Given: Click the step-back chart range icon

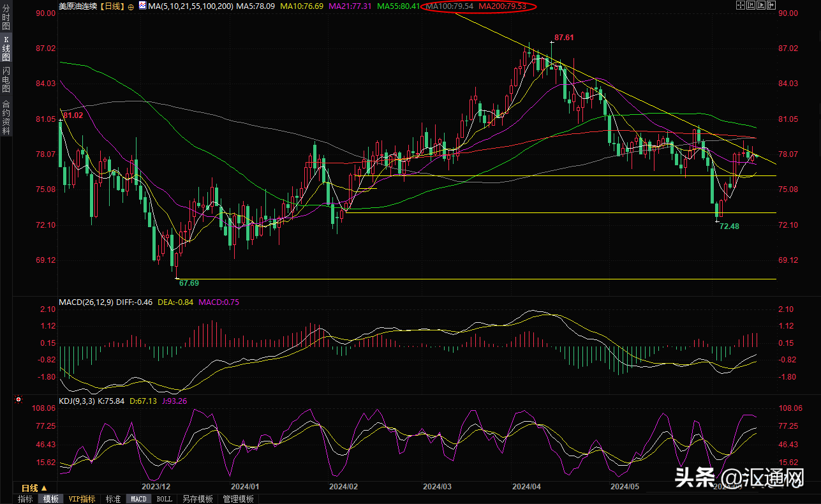Looking at the screenshot, I should [751, 6].
